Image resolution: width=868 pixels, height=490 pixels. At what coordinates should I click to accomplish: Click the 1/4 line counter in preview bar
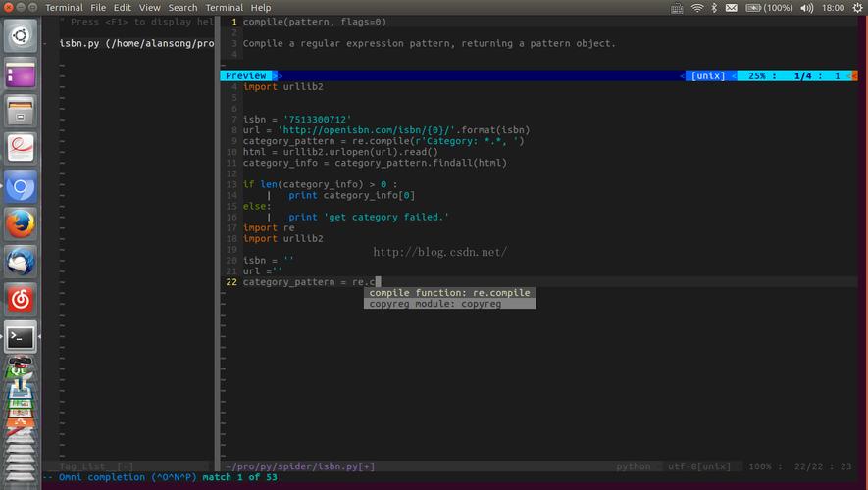point(802,75)
